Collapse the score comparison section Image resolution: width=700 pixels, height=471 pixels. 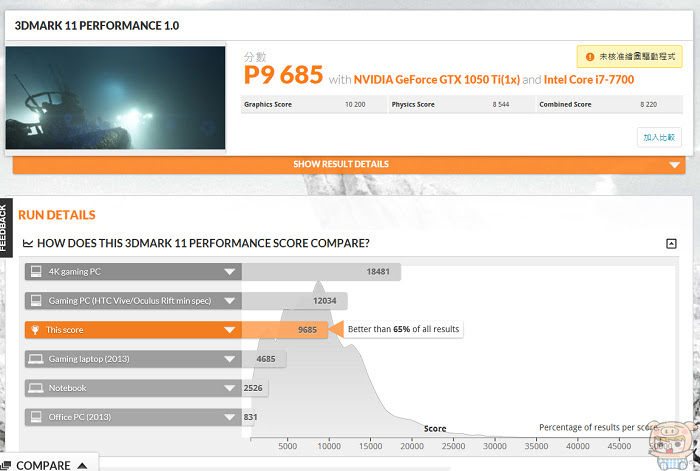tap(671, 243)
